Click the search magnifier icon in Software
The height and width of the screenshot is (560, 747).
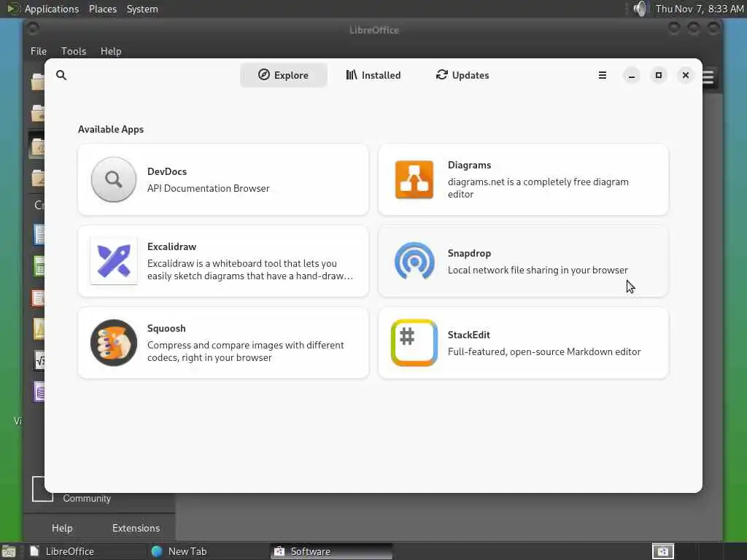click(61, 75)
